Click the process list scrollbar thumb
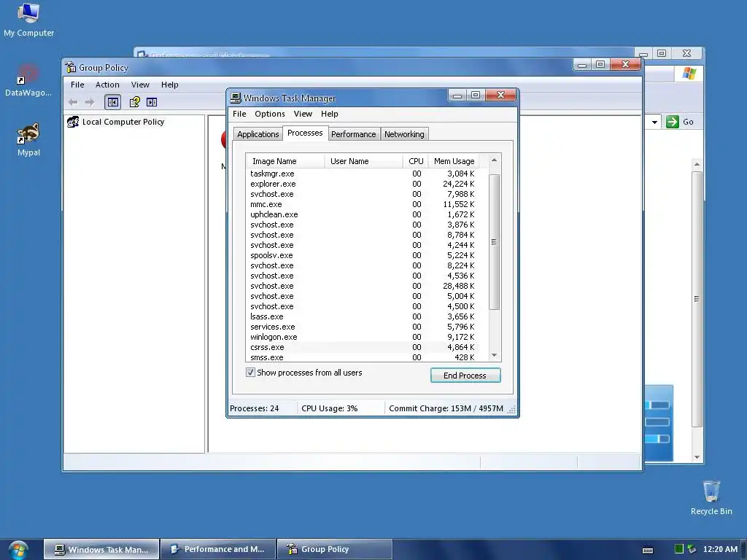This screenshot has width=747, height=560. 494,242
